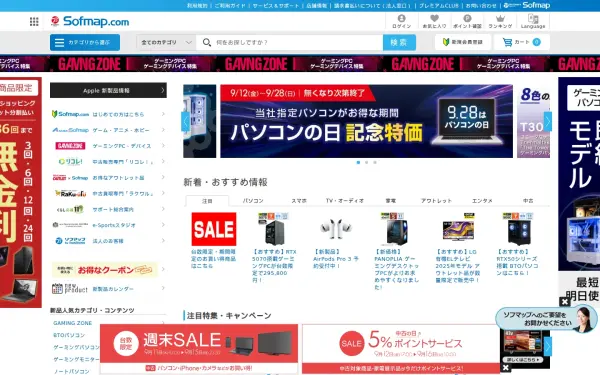Click the Sofmap.com logo

click(x=90, y=21)
